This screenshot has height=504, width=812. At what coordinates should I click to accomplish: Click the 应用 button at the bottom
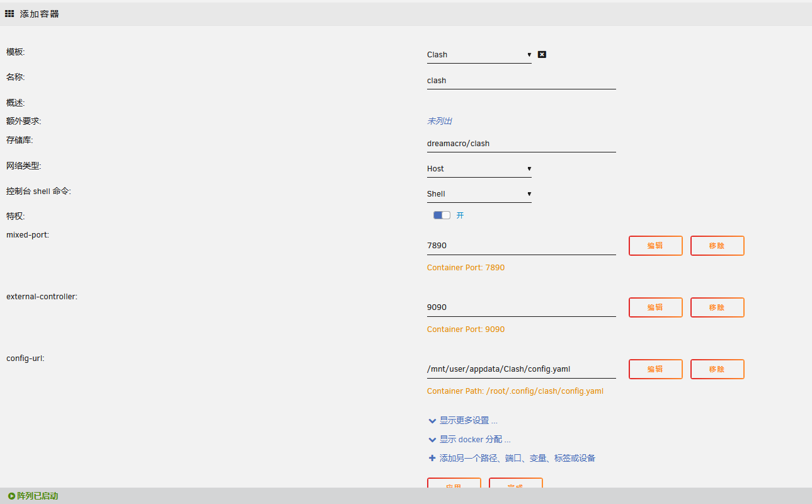coord(454,486)
